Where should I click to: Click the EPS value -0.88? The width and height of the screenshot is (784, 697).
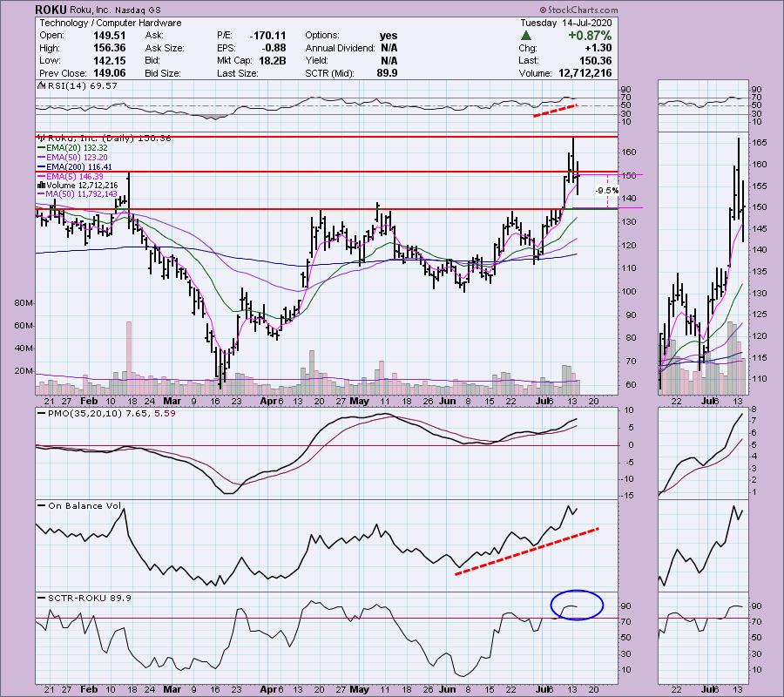(273, 48)
